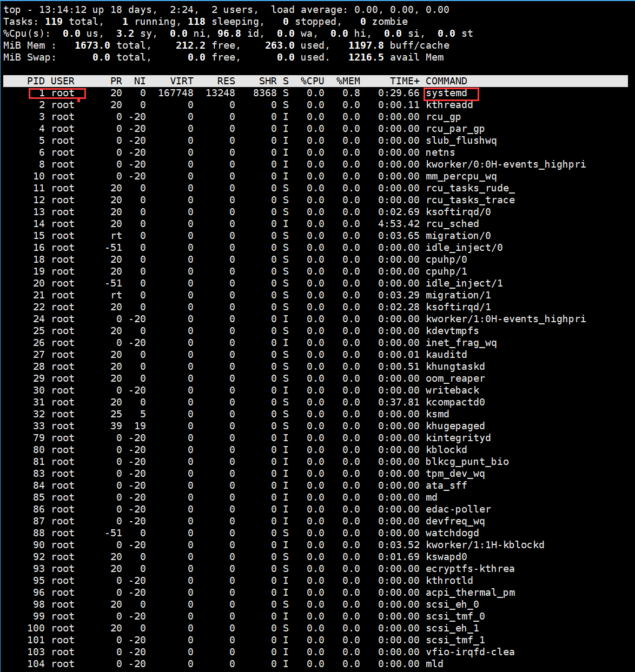635x672 pixels.
Task: Click the ata_sff process name
Action: [446, 485]
